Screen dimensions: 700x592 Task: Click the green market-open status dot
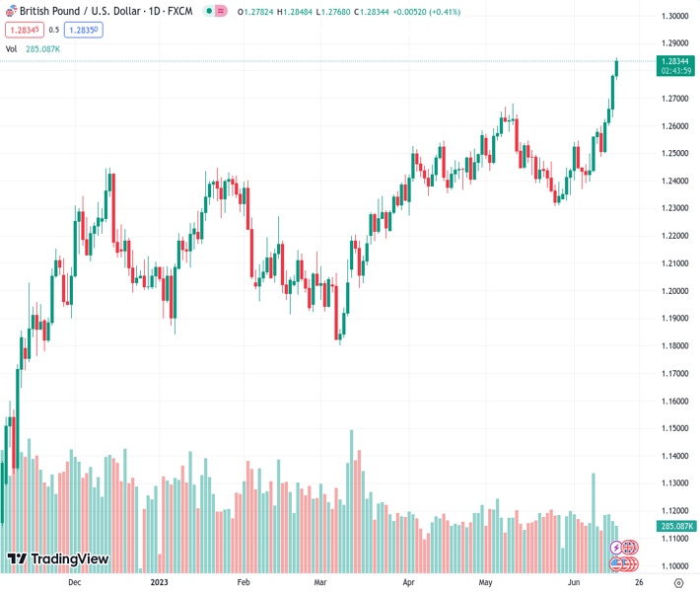(x=207, y=11)
